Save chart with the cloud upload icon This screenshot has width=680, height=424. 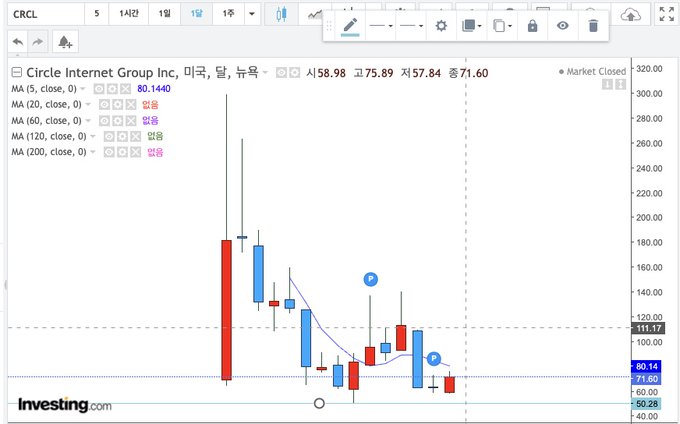pos(631,15)
